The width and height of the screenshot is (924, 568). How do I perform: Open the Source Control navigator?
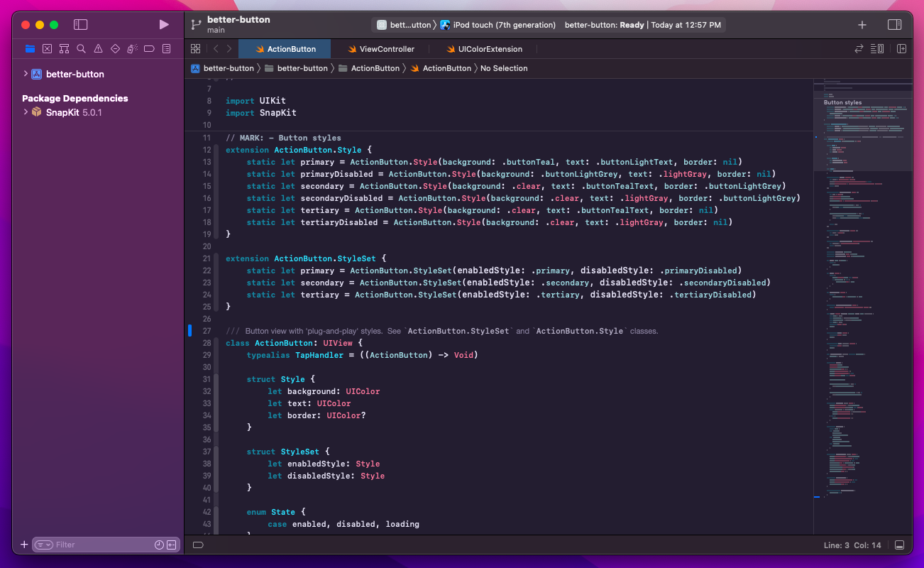(x=47, y=49)
